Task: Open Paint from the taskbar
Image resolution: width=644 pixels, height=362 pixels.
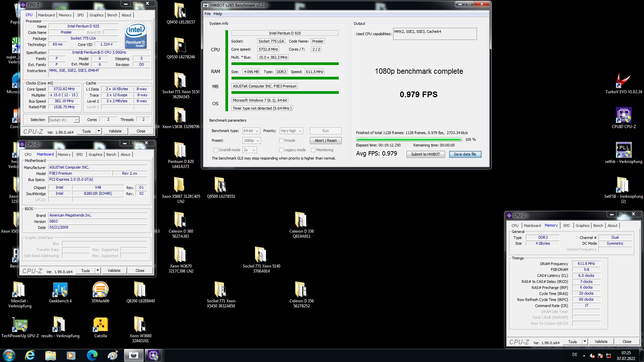Action: point(113,355)
